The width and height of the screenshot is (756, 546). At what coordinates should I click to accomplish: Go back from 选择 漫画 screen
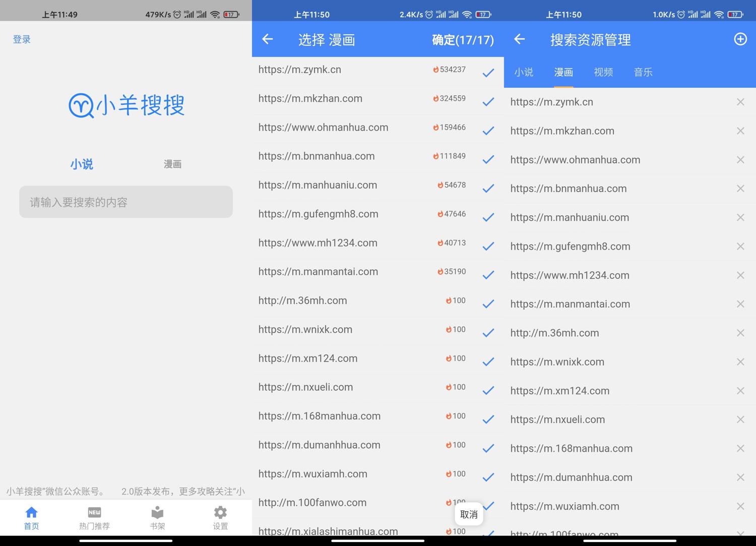[x=268, y=39]
